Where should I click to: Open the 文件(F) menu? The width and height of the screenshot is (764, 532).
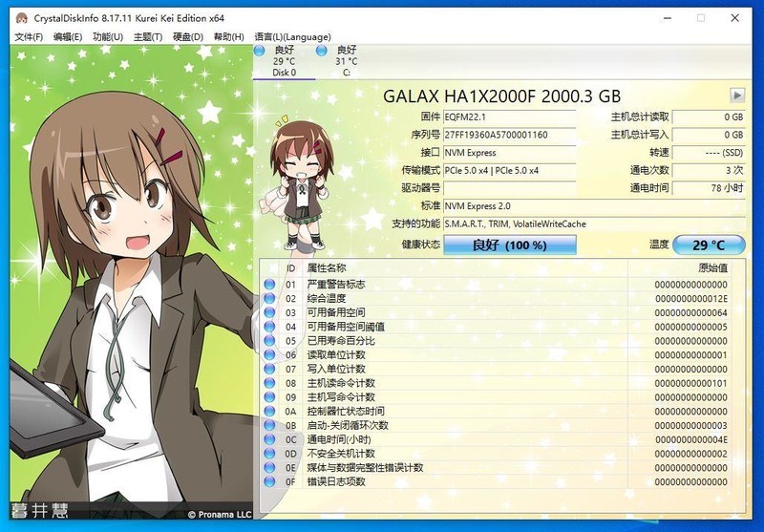point(29,37)
